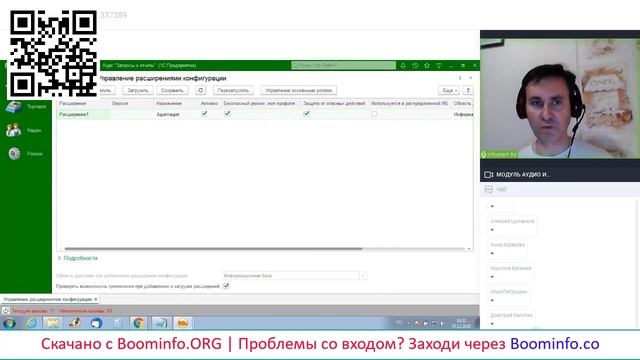
Task: Open Google Chrome from the taskbar
Action: [138, 323]
